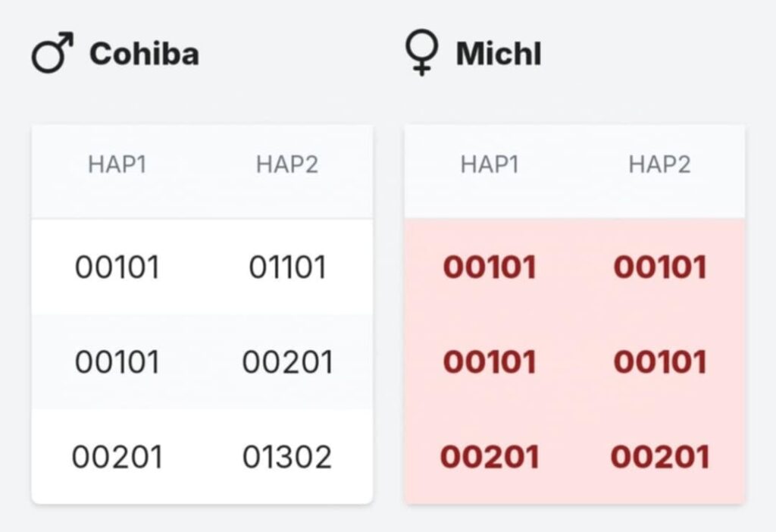Viewport: 776px width, 532px height.
Task: Select Cohiba's second-row HAP2 value 00201
Action: (x=287, y=361)
